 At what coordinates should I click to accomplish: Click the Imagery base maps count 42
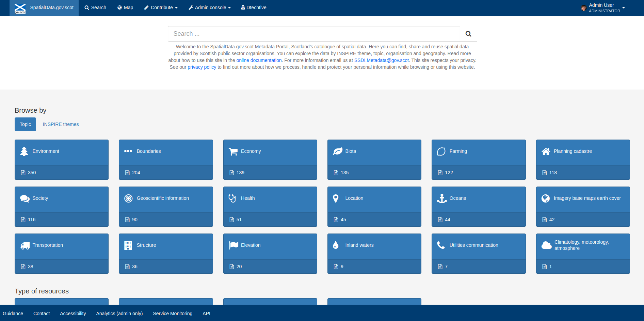tap(552, 220)
